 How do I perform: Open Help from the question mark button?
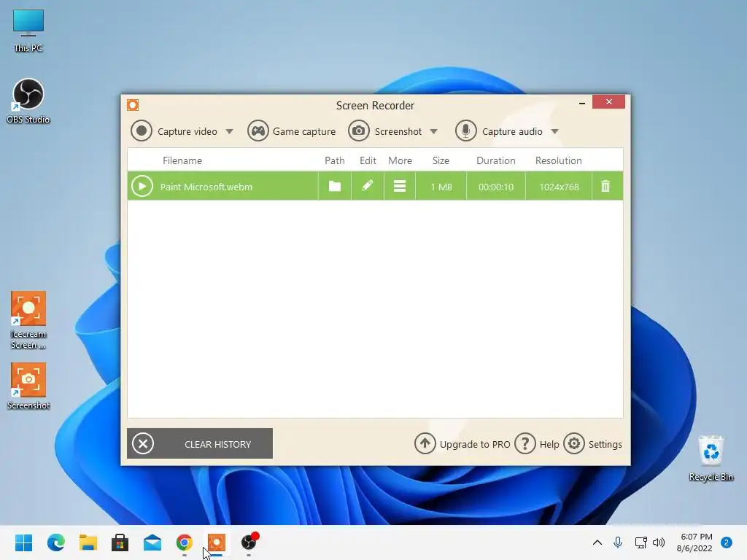click(x=525, y=444)
